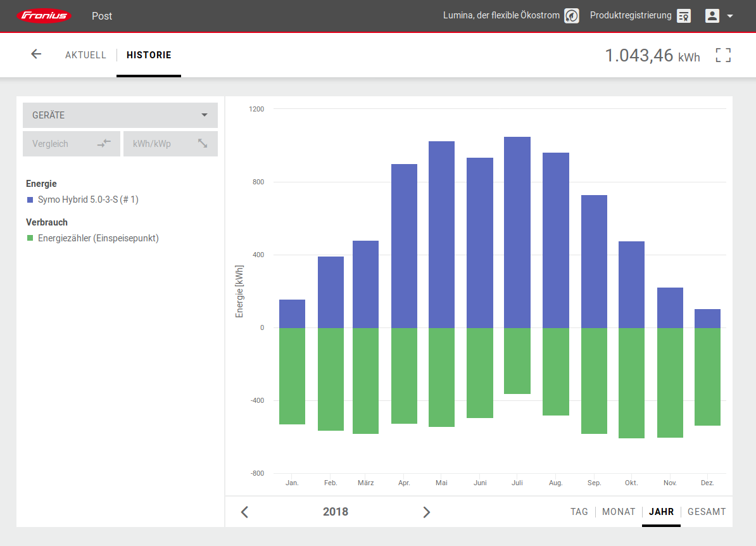Expand the GERÄTE dropdown
756x546 pixels.
pos(120,115)
